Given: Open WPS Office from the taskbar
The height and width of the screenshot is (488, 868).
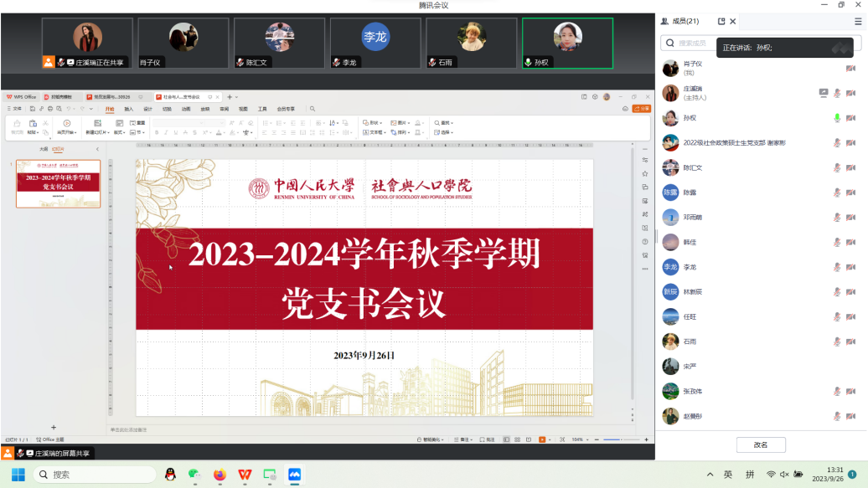Looking at the screenshot, I should [x=245, y=475].
